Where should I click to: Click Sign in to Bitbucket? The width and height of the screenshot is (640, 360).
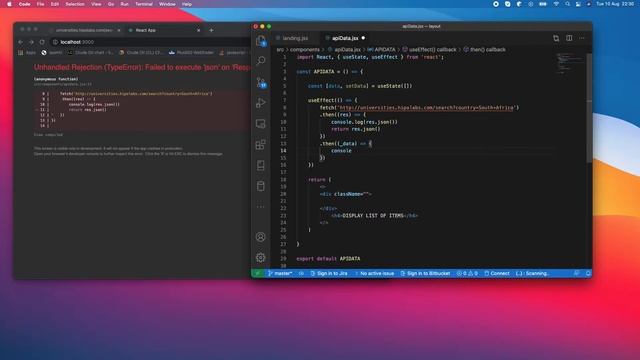click(425, 273)
